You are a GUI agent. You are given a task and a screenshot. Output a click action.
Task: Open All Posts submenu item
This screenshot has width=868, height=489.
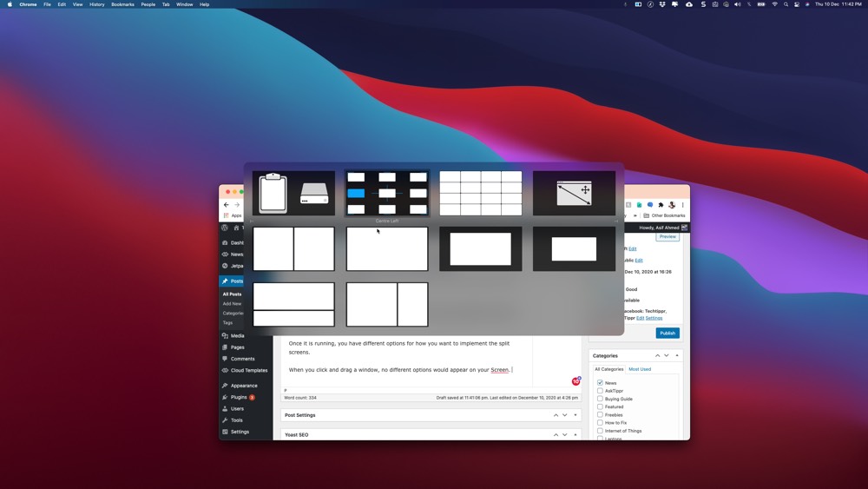(232, 294)
